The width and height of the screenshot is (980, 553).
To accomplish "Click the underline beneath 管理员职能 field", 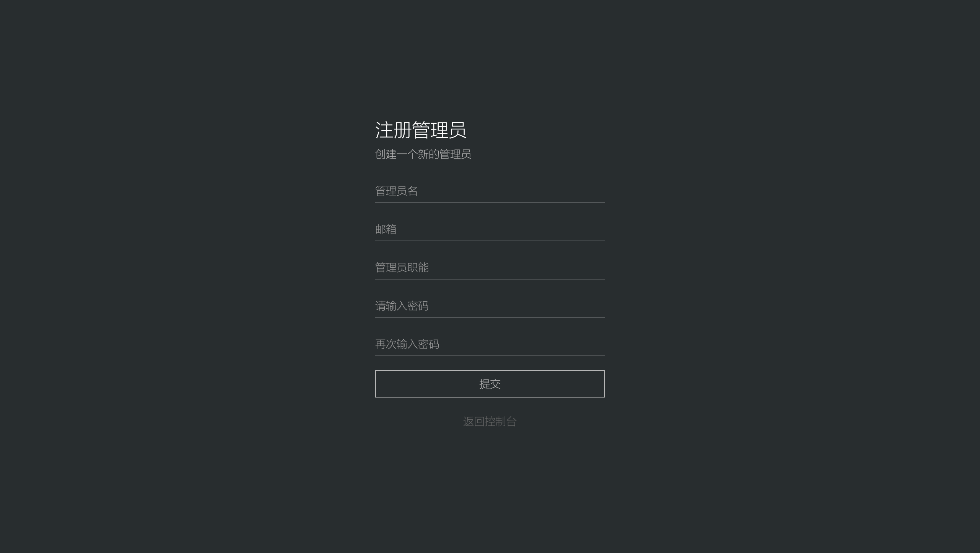I will [x=490, y=279].
